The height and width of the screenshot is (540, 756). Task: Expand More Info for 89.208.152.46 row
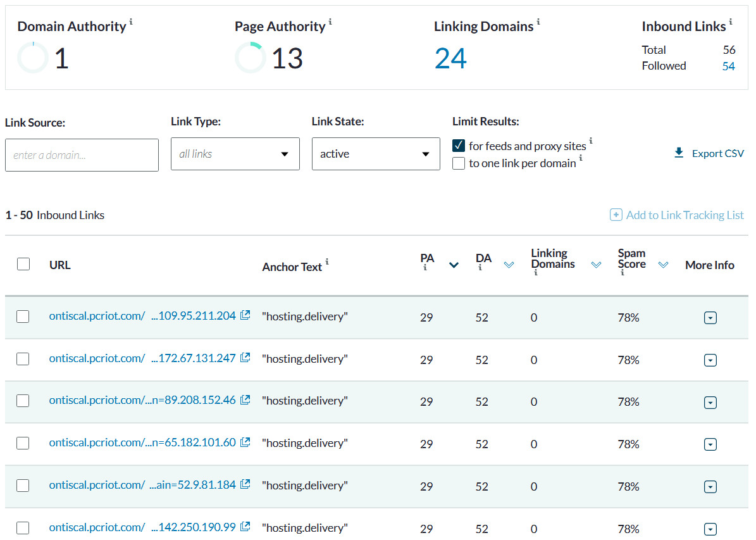click(710, 403)
